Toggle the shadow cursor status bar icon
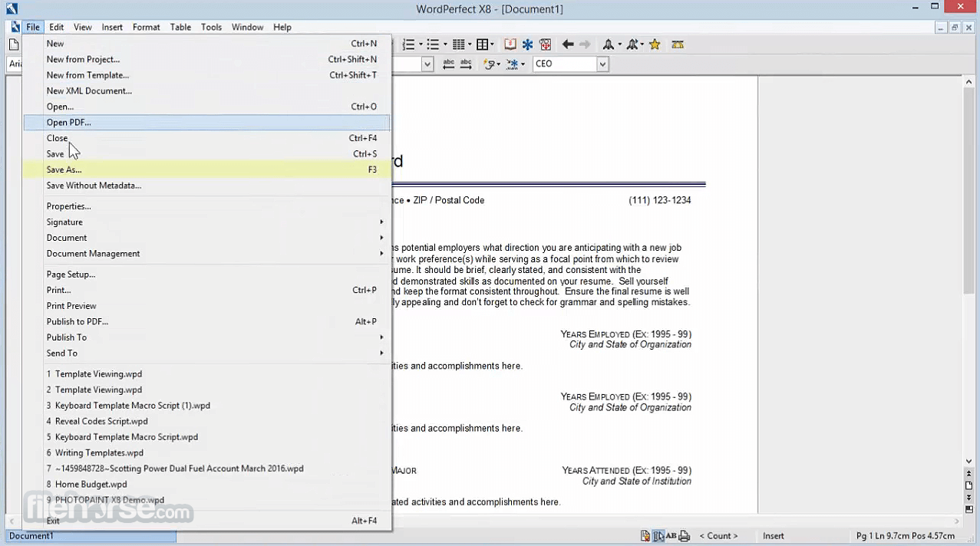This screenshot has height=546, width=980. [x=658, y=536]
